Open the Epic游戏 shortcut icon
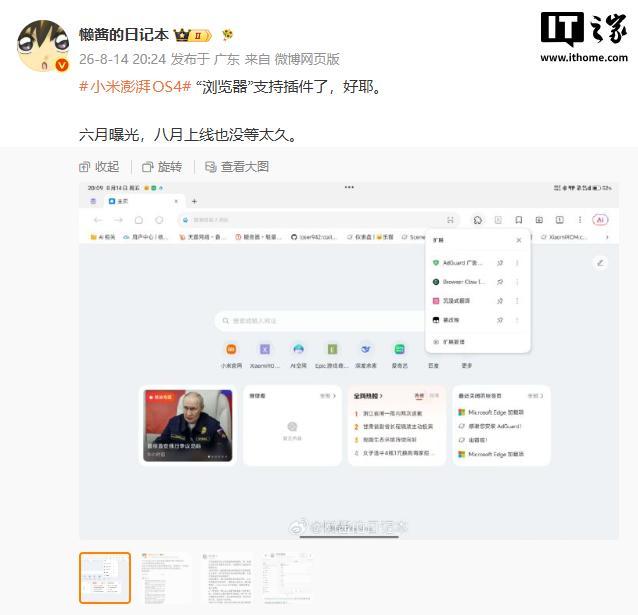This screenshot has width=638, height=615. click(332, 349)
